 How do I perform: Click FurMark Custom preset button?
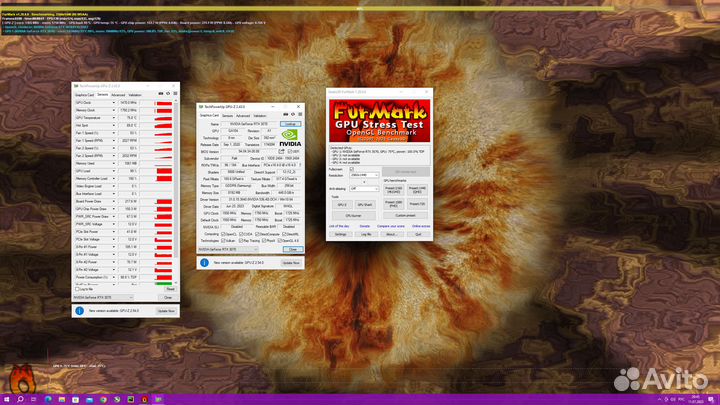tap(405, 215)
